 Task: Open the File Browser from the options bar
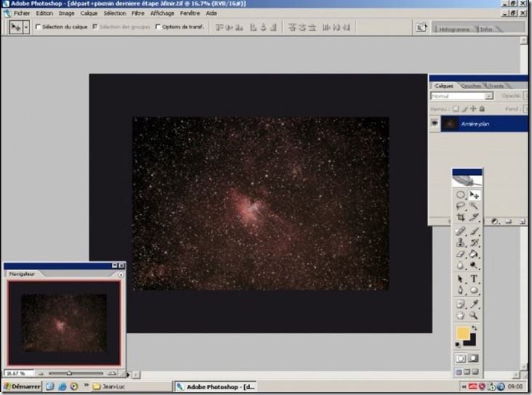pos(421,27)
